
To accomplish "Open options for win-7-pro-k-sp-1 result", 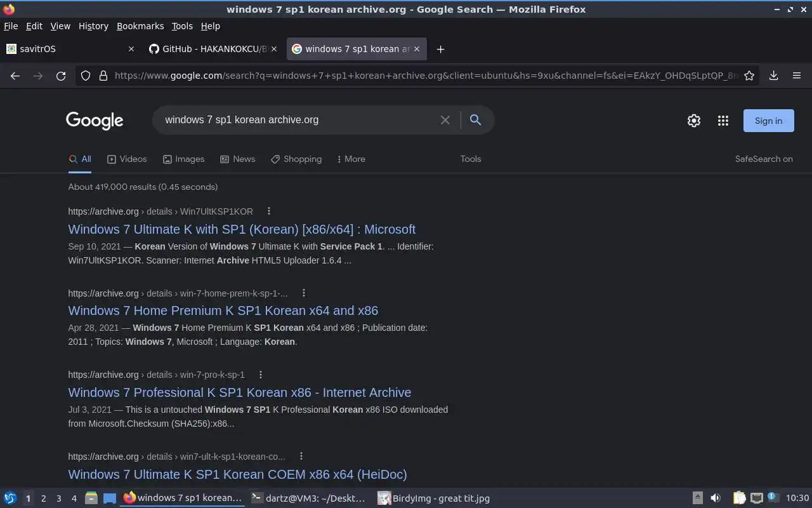I will tap(260, 375).
